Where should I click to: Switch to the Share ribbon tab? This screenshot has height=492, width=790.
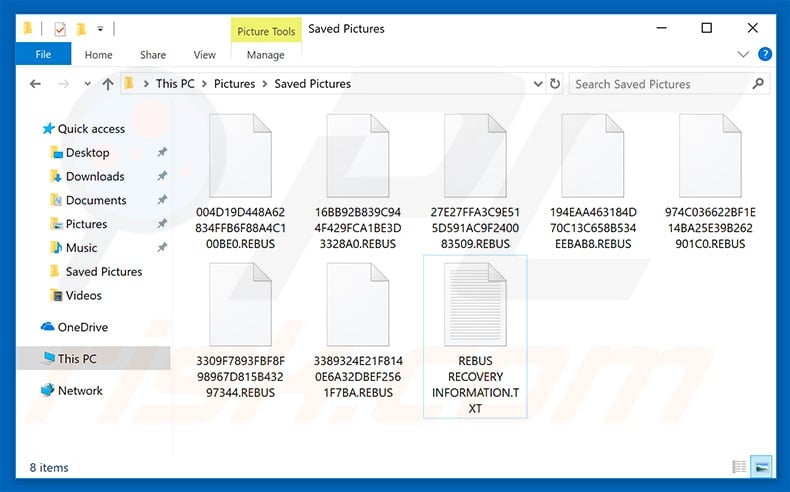tap(153, 55)
